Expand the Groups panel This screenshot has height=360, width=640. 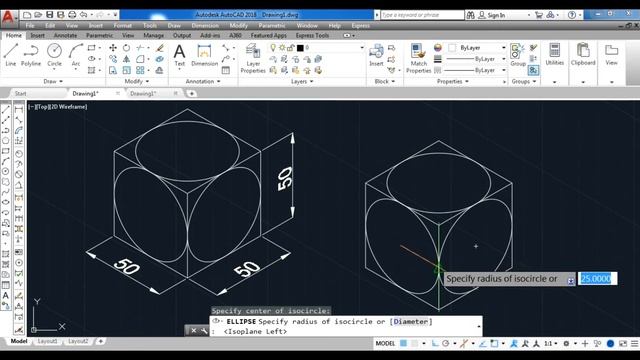524,82
